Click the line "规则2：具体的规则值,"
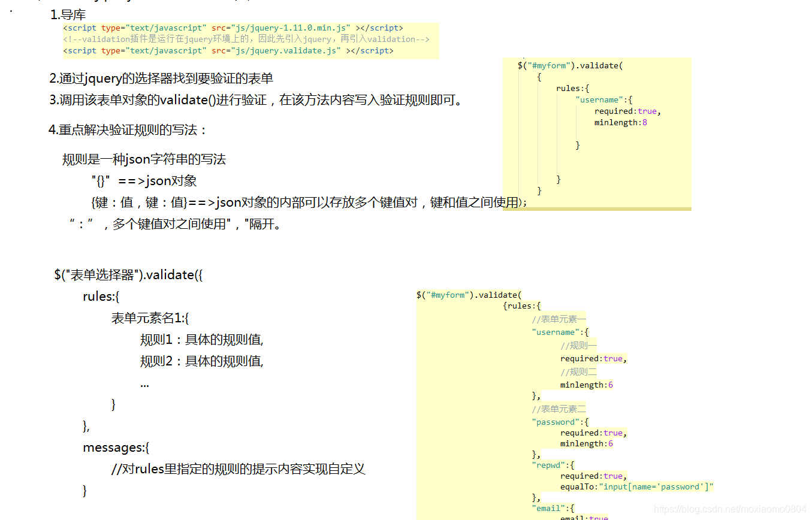812x520 pixels. pos(202,361)
